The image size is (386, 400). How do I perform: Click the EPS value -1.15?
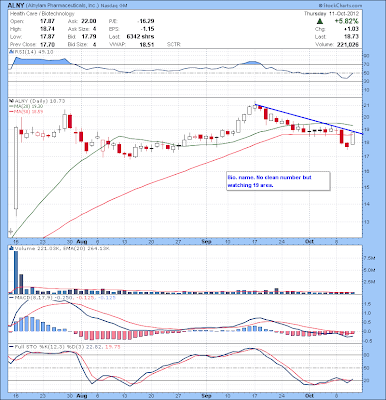[x=148, y=29]
